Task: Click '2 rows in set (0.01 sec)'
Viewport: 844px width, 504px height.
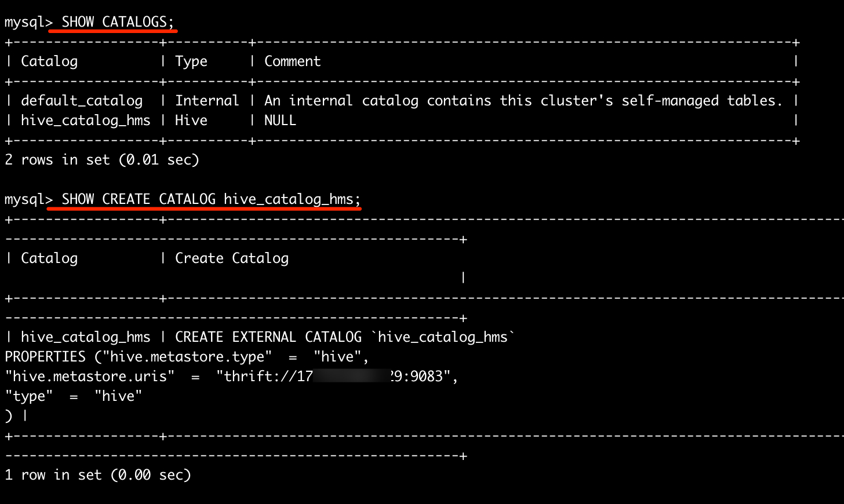Action: [102, 160]
